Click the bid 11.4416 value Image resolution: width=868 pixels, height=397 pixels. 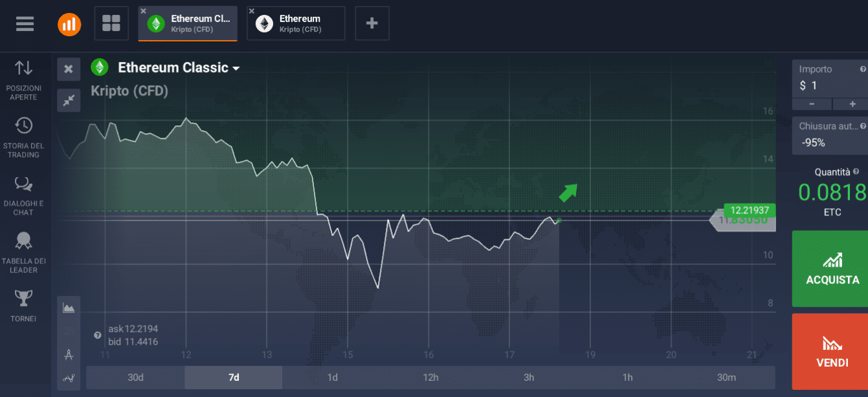coord(141,342)
